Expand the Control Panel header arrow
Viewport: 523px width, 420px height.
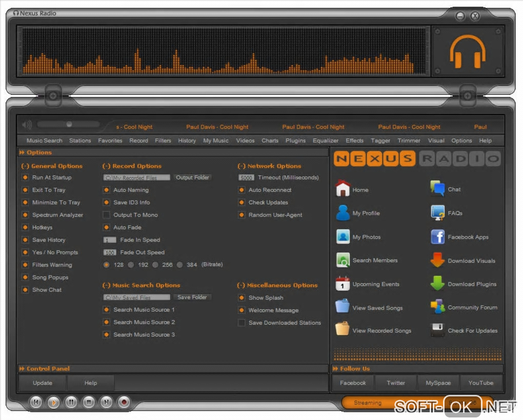click(22, 368)
